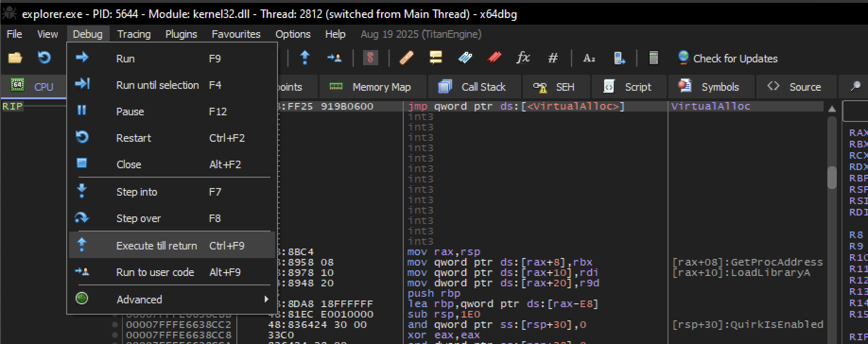Switch to the Call Stack tab

coord(474,87)
